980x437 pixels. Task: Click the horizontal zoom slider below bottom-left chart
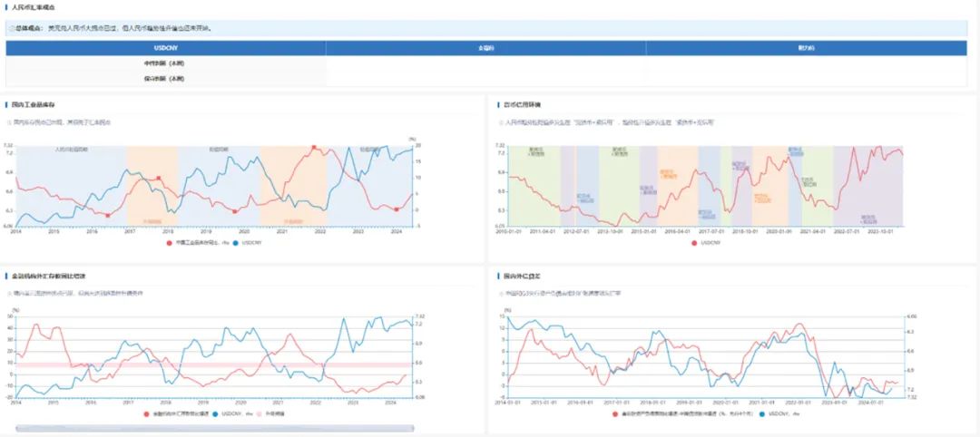(x=214, y=428)
